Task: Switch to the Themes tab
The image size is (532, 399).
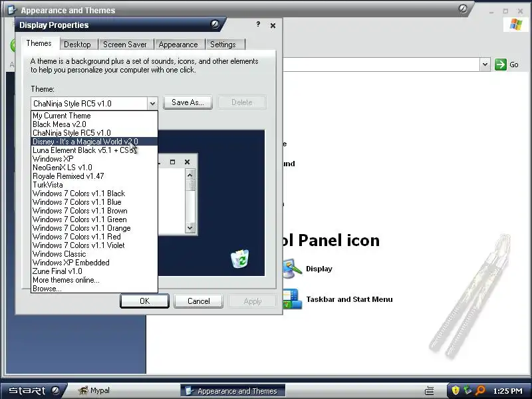Action: (39, 43)
